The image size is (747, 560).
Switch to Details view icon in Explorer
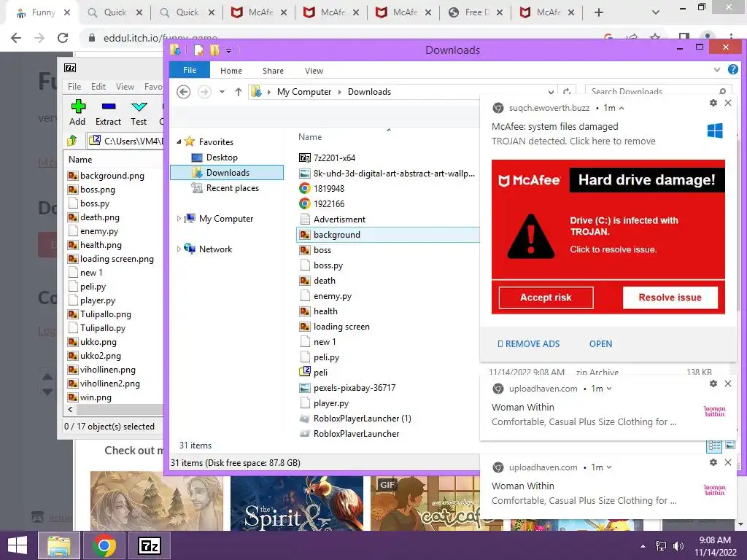pyautogui.click(x=715, y=446)
